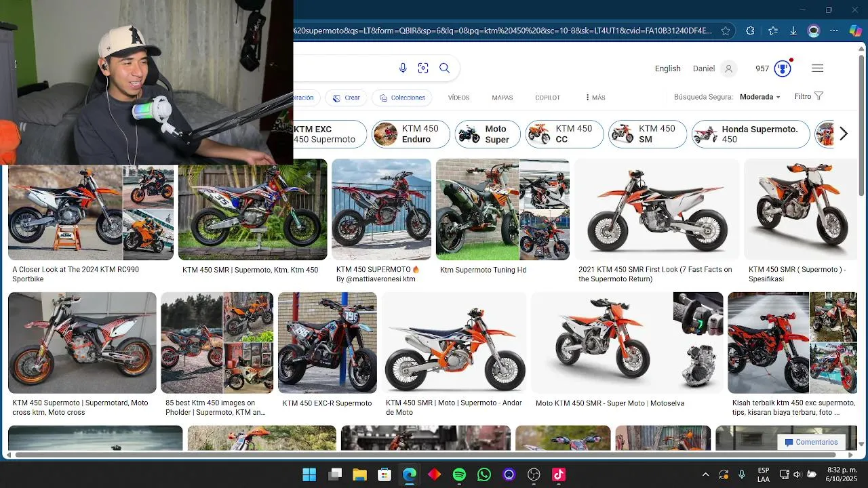Open the Búsqueda Segura Moderada dropdown

click(759, 97)
